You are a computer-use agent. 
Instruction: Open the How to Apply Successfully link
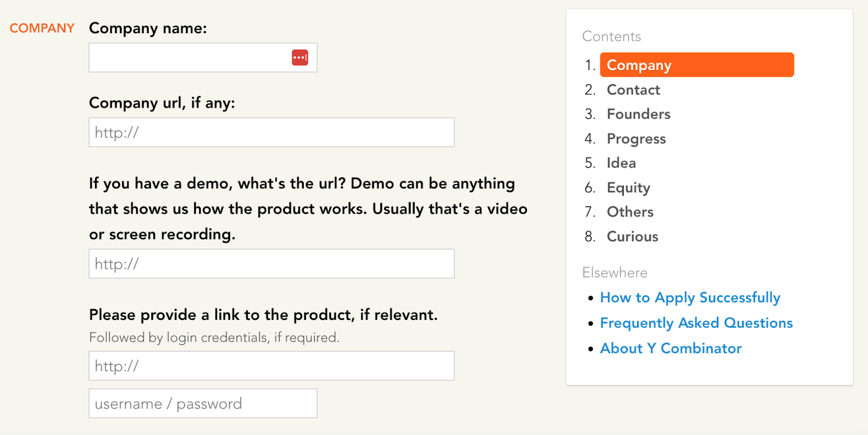[x=690, y=298]
